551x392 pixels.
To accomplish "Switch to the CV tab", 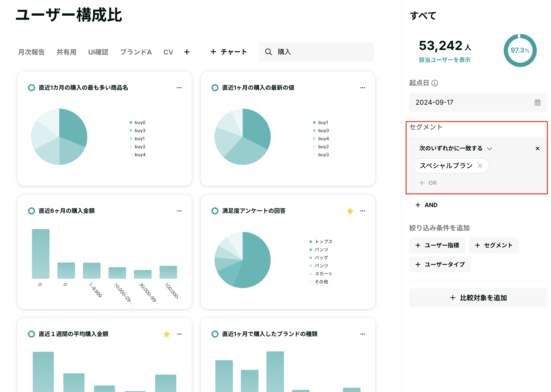I will point(168,52).
